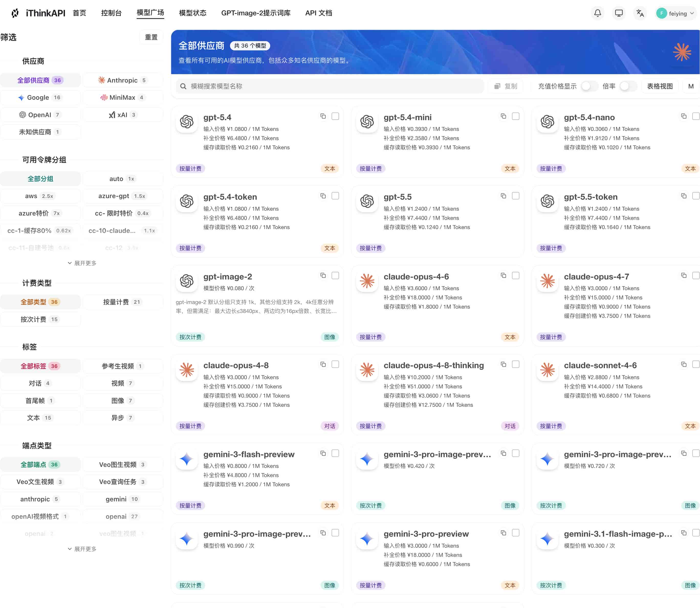This screenshot has width=700, height=608.
Task: Switch to 表格视图 view
Action: 660,86
